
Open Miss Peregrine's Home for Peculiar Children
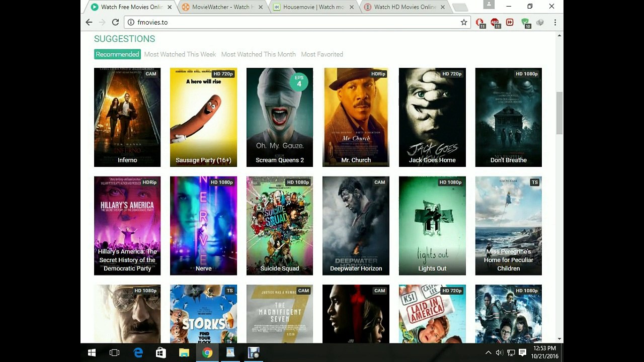coord(509,226)
